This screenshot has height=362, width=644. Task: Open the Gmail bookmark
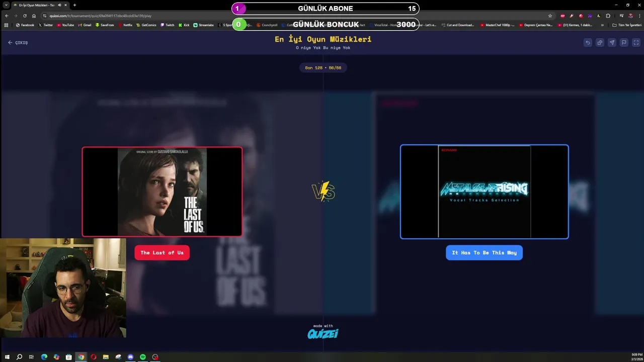click(85, 25)
